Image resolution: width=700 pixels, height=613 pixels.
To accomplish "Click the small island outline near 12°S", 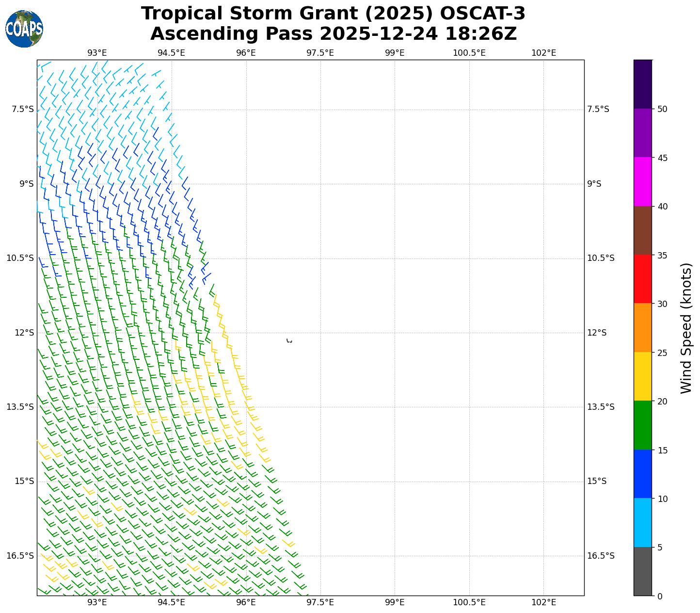I will pos(289,341).
